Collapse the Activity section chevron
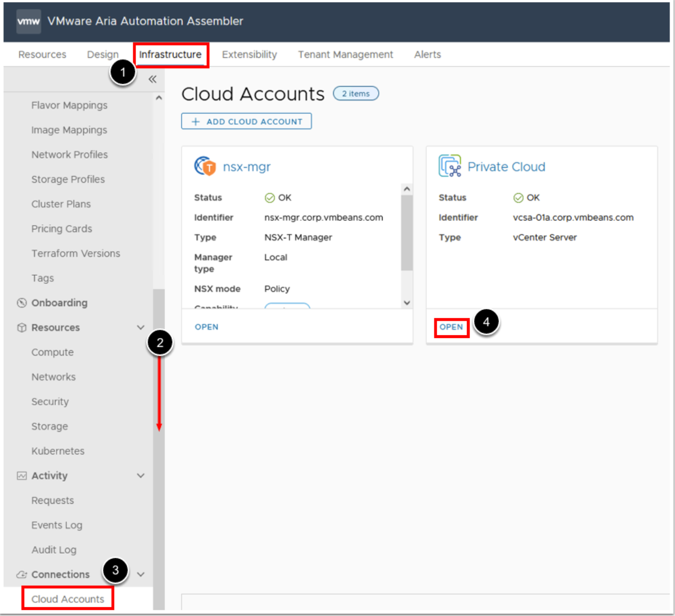 (140, 476)
